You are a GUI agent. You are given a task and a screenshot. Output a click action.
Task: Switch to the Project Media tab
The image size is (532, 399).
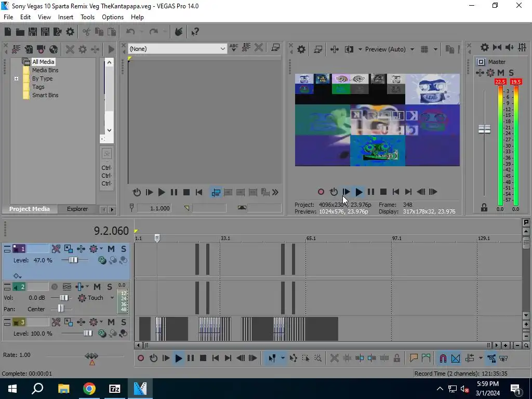click(x=29, y=209)
